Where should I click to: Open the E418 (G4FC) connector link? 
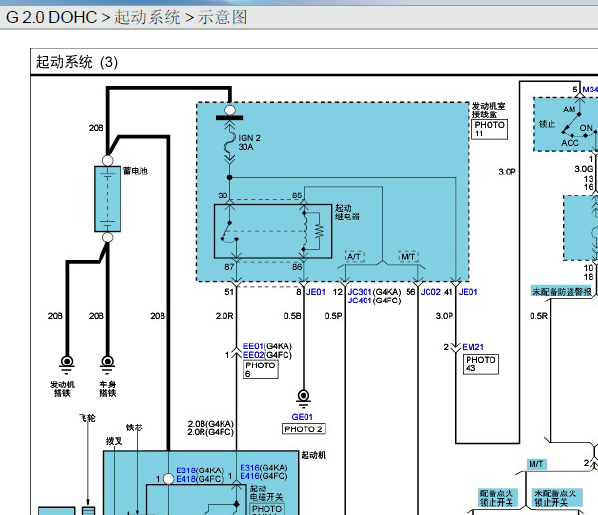pyautogui.click(x=186, y=479)
